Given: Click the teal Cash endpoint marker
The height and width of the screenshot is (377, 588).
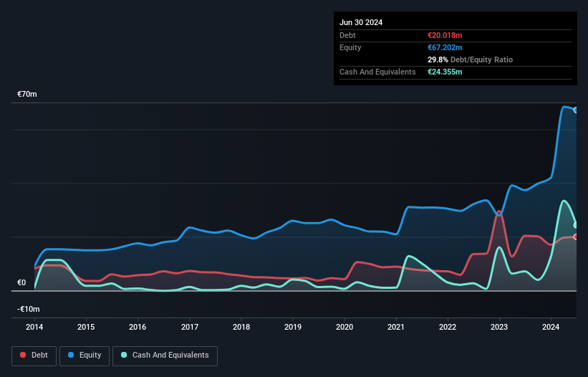Looking at the screenshot, I should tap(576, 225).
